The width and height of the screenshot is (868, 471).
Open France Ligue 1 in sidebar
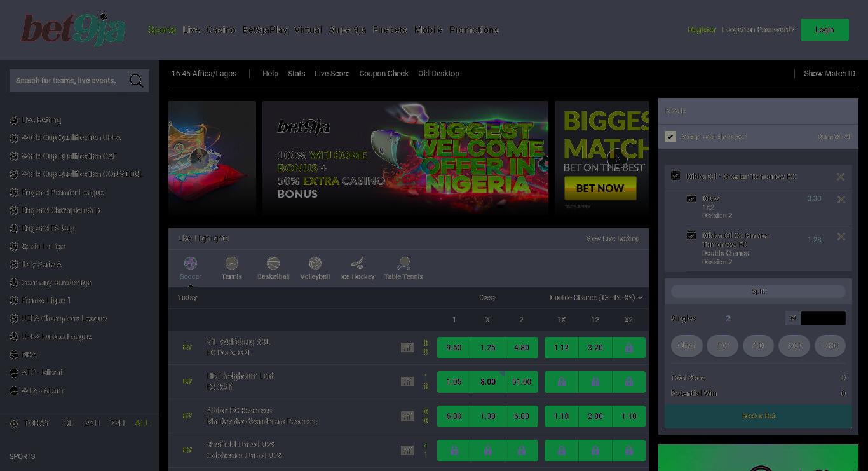pos(46,301)
